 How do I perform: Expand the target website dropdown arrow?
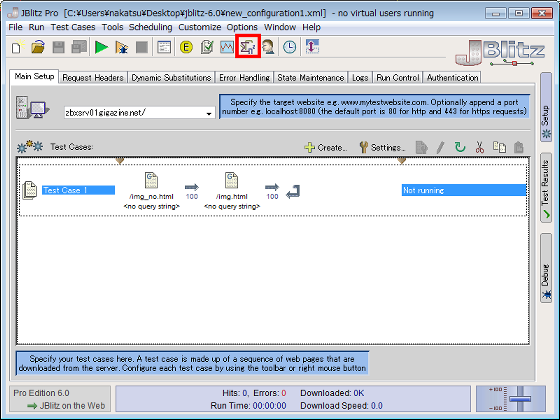(x=209, y=113)
